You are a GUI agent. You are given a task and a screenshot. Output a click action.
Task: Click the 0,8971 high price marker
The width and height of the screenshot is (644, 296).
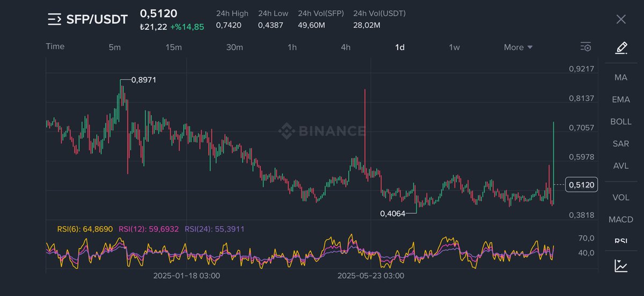[x=144, y=80]
